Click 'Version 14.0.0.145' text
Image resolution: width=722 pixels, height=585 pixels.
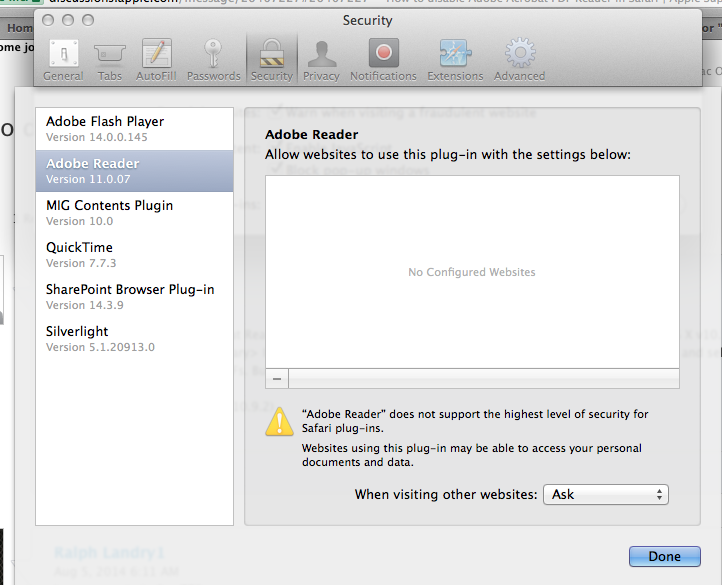click(x=97, y=137)
